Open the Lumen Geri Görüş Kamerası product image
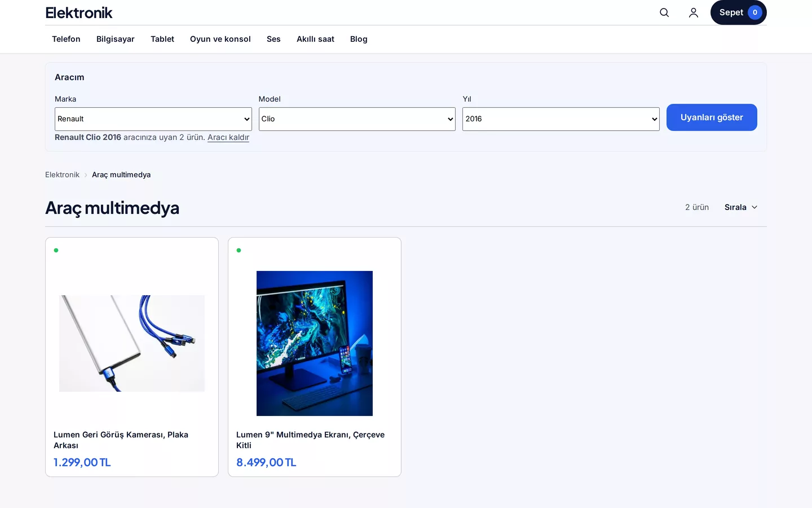812x508 pixels. pyautogui.click(x=132, y=343)
